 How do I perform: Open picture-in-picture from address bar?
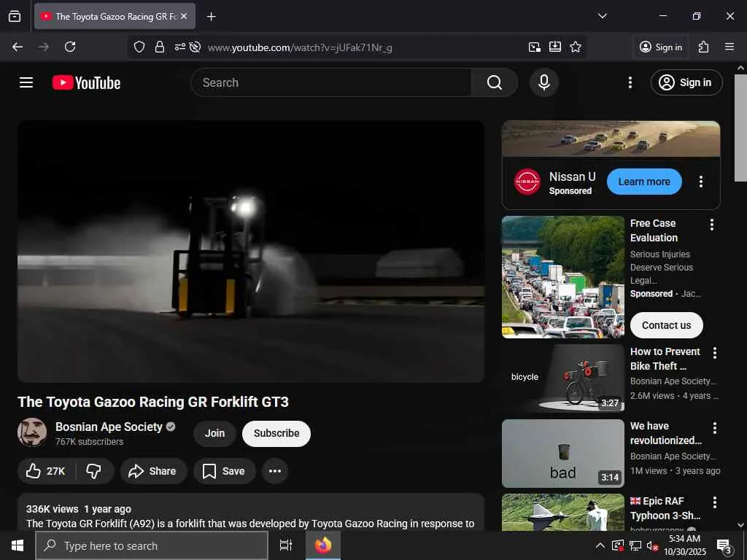click(x=535, y=47)
